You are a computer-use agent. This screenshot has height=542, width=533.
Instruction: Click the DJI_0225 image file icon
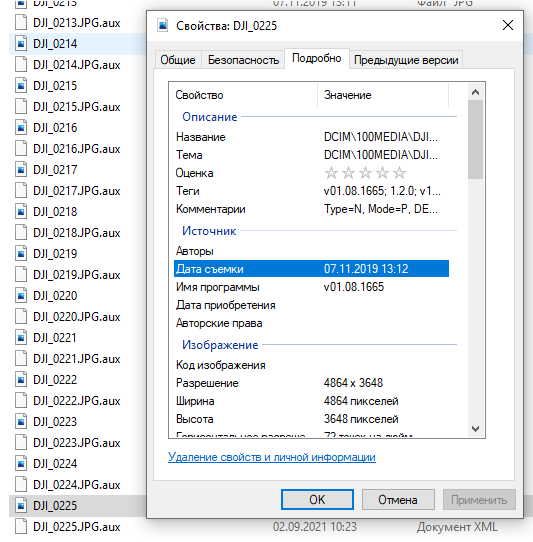tap(21, 506)
